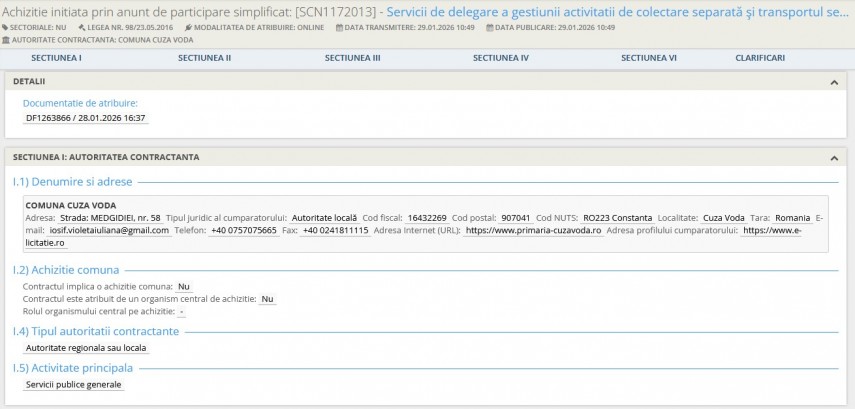Switch to the SECTIUNEA I tab

pos(56,58)
